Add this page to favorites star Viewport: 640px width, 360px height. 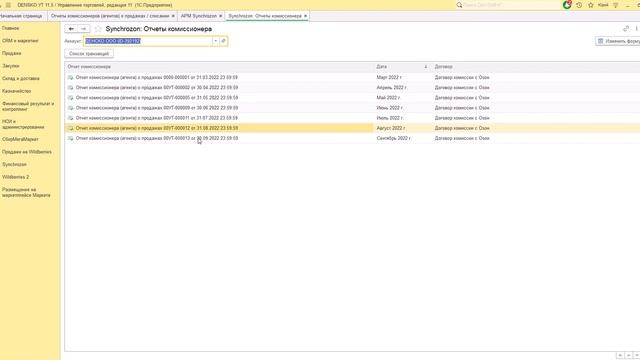tap(98, 29)
